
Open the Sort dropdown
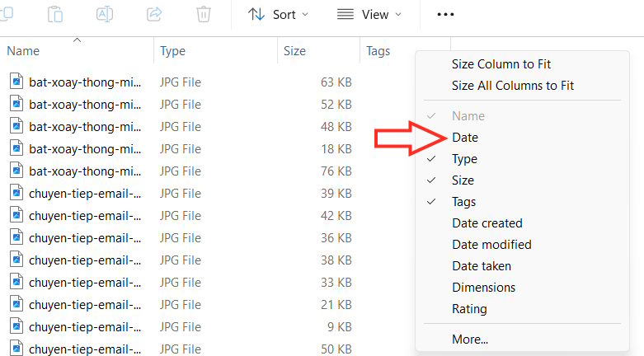[279, 15]
